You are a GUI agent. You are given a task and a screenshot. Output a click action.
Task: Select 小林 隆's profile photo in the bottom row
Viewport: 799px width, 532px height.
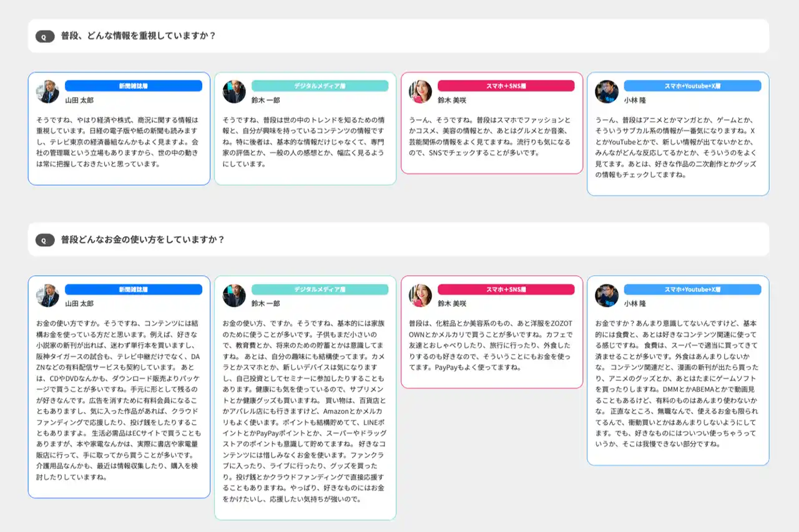[607, 294]
